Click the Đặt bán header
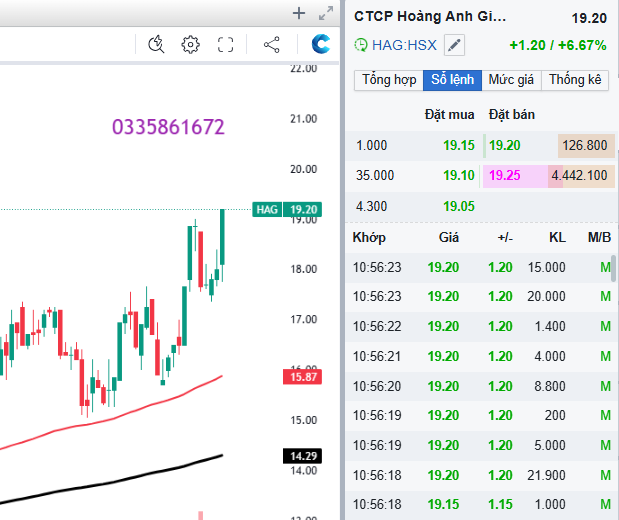 pos(512,115)
